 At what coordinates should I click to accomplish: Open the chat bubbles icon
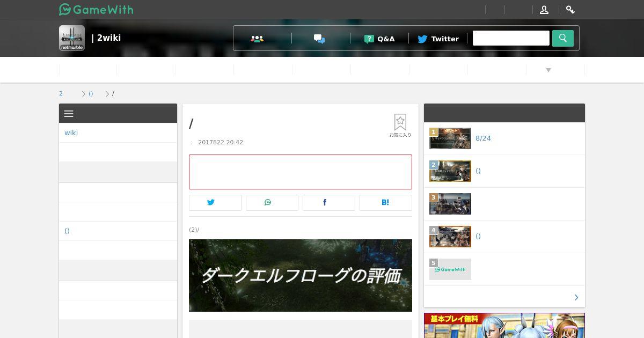[x=319, y=39]
